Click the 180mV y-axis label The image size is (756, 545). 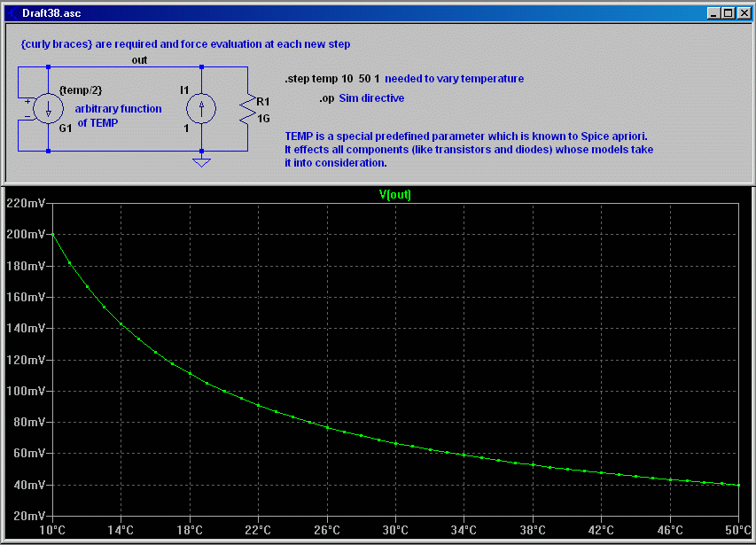tap(25, 266)
